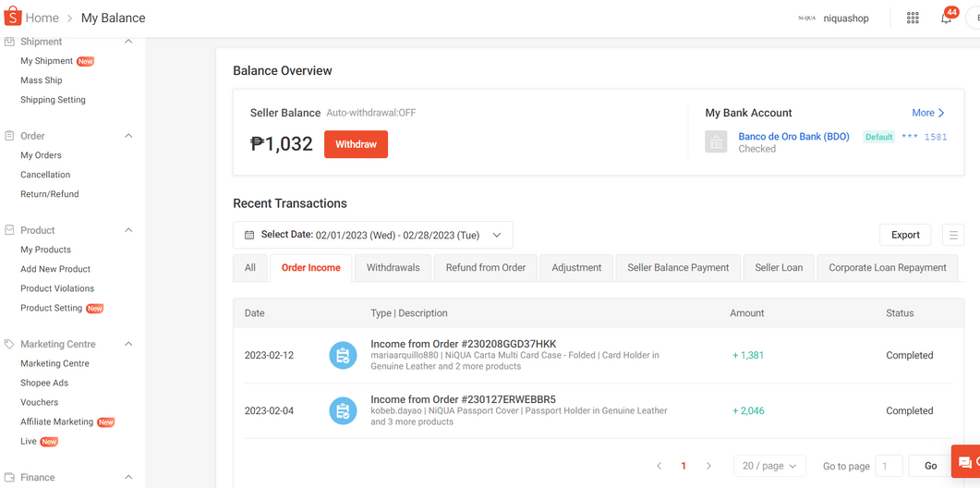Click the bank building icon
Screen dimensions: 980x488
pos(716,141)
